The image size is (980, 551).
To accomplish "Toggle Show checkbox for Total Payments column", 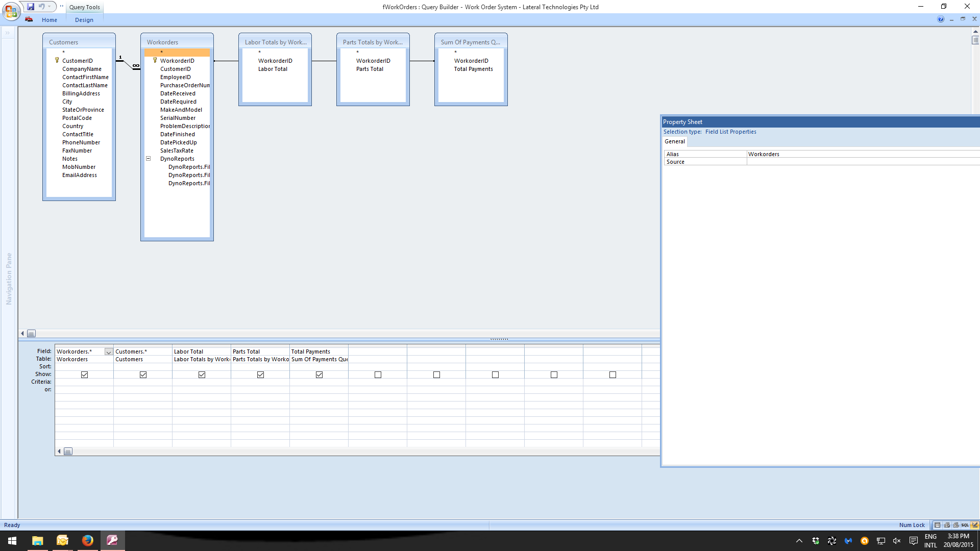I will pos(319,374).
